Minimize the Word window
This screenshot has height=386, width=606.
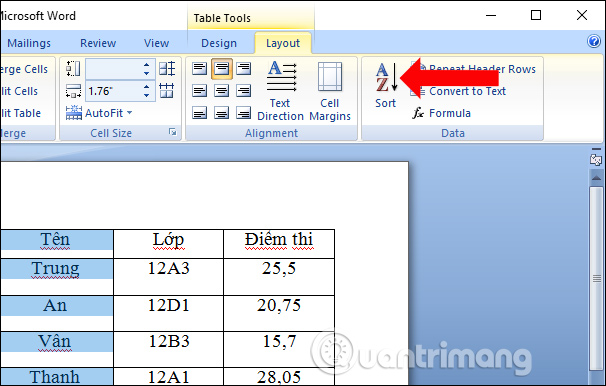[491, 15]
